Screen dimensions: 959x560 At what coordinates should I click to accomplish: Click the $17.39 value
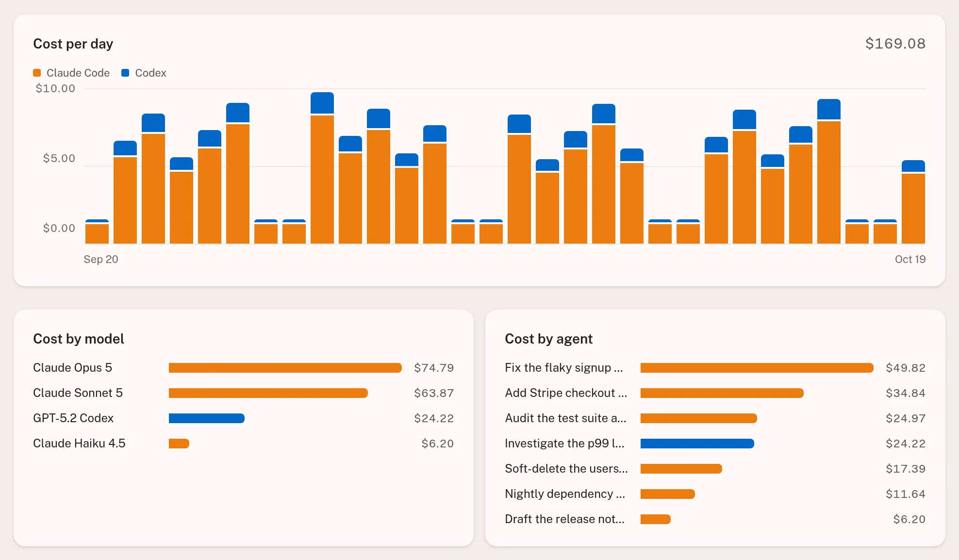pos(906,469)
